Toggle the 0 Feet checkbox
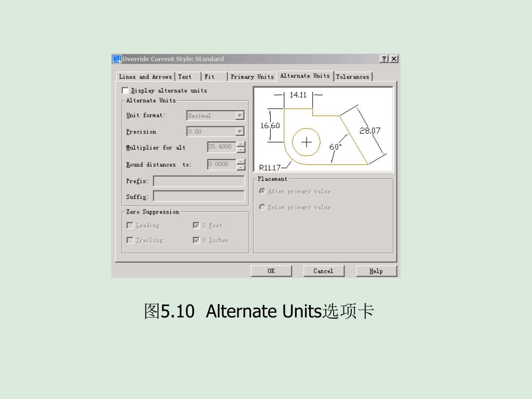Viewport: 532px width, 399px height. (x=196, y=225)
